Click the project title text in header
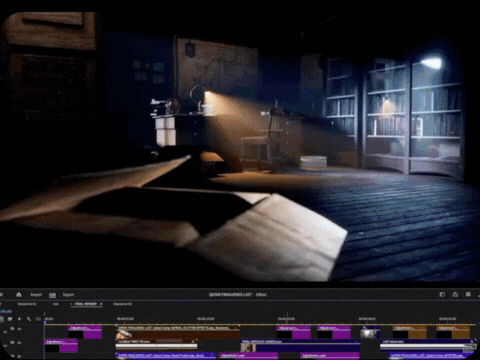 click(x=237, y=295)
